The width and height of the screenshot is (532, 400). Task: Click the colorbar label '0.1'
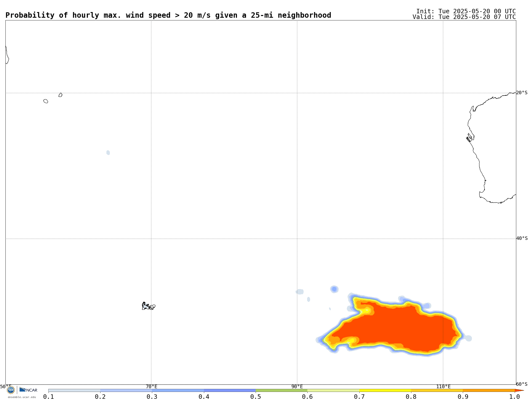point(49,397)
